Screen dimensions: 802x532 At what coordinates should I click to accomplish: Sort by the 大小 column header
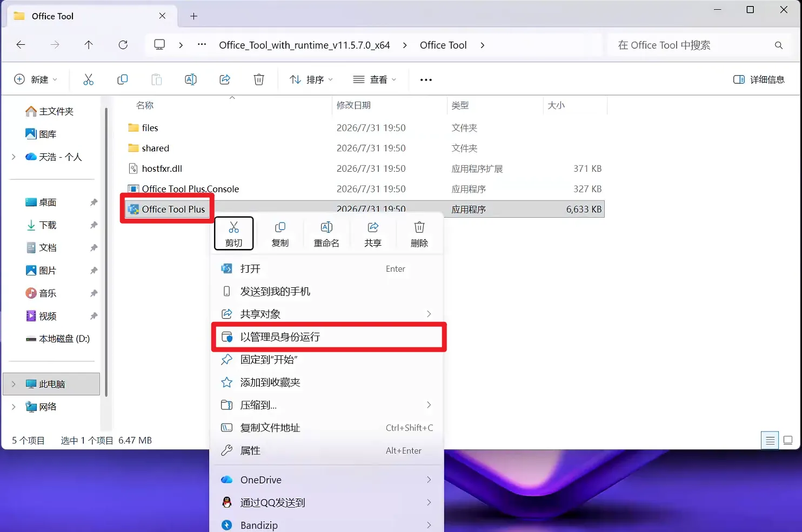pyautogui.click(x=556, y=105)
